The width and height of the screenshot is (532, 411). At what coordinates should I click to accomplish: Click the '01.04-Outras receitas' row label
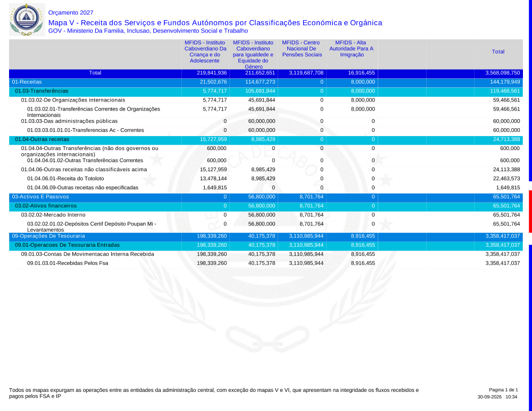point(42,139)
